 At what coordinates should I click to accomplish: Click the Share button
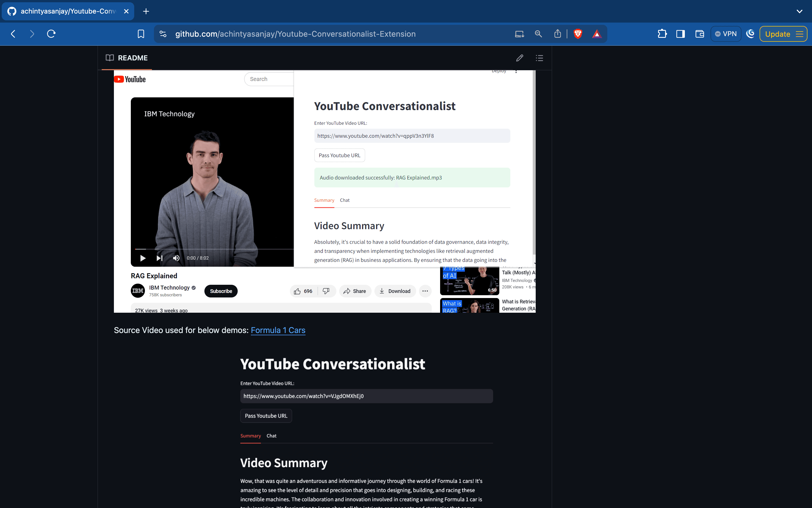(355, 291)
